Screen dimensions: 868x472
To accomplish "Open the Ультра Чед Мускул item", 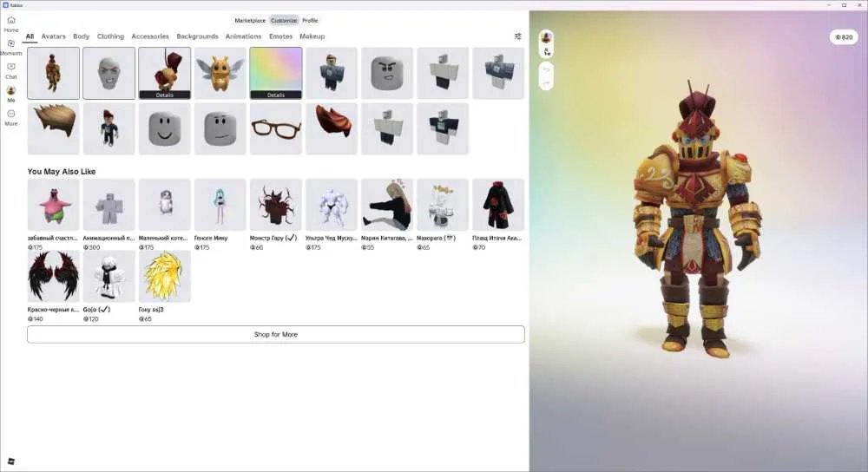I will [x=332, y=205].
